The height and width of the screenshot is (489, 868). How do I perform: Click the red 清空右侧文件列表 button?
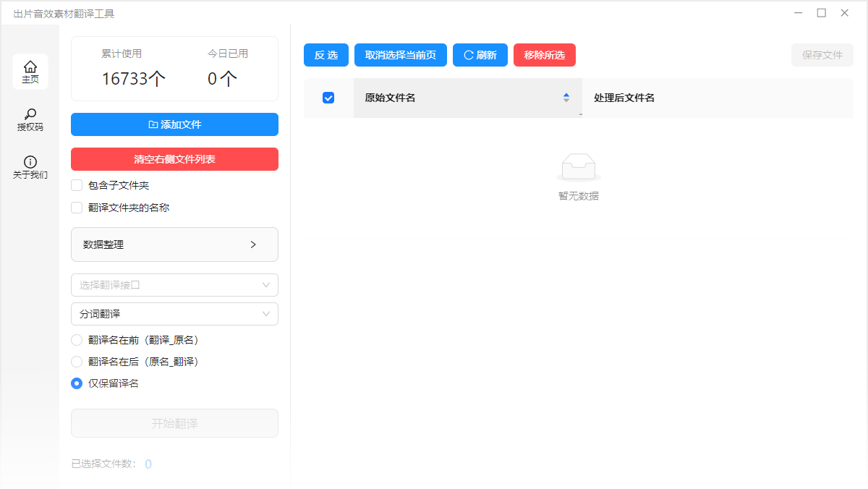pyautogui.click(x=174, y=159)
